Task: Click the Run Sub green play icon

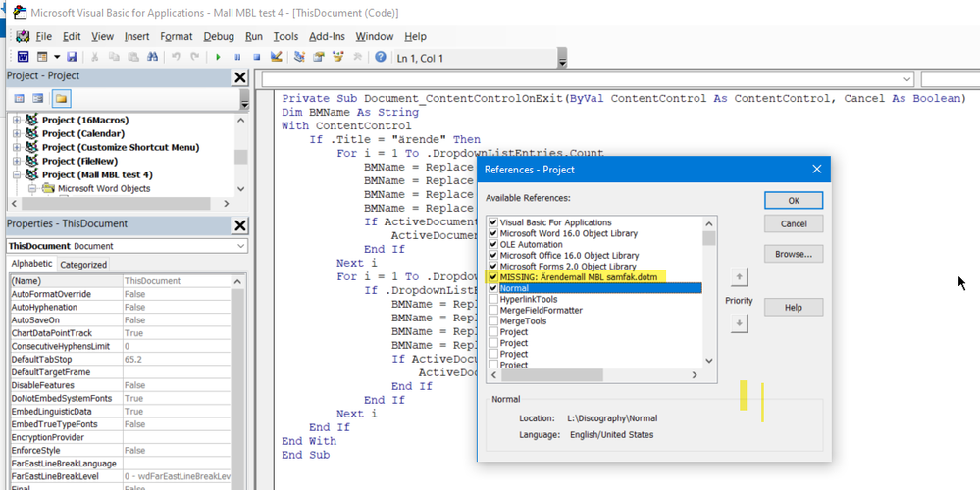Action: coord(218,57)
